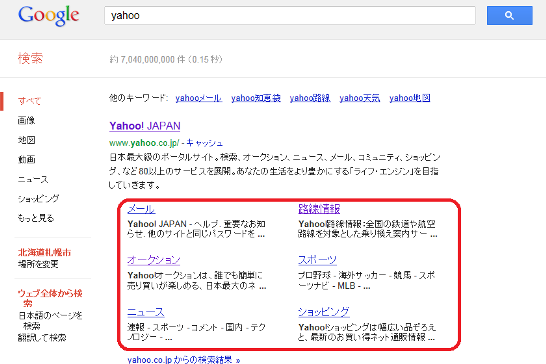This screenshot has width=546, height=364.
Task: Open ニュース in the left sidebar
Action: pos(33,179)
